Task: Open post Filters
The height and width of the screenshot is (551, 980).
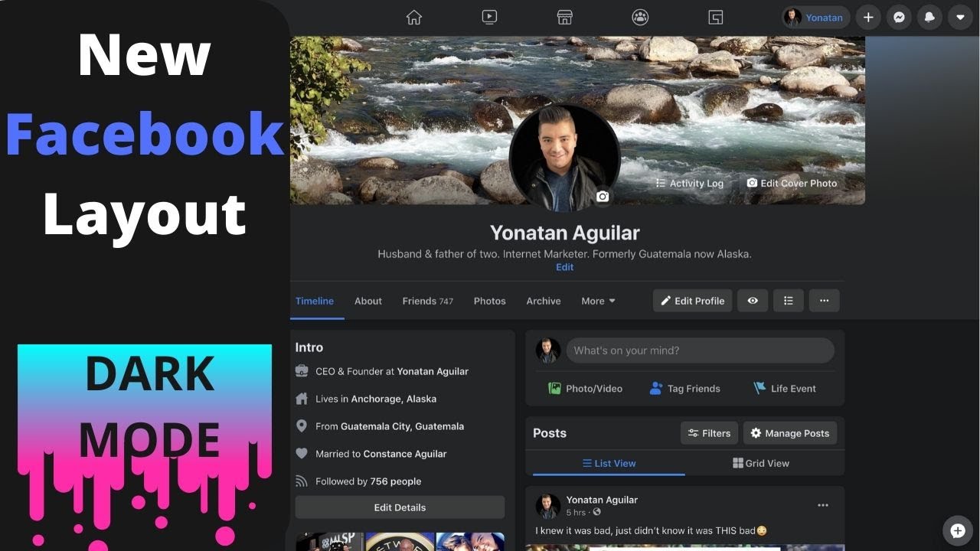Action: [x=709, y=433]
